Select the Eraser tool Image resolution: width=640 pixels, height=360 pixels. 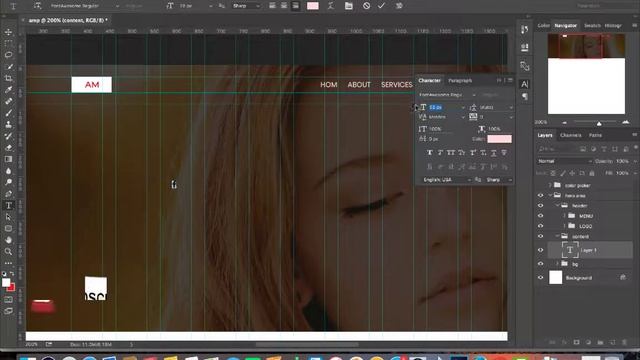tap(8, 147)
